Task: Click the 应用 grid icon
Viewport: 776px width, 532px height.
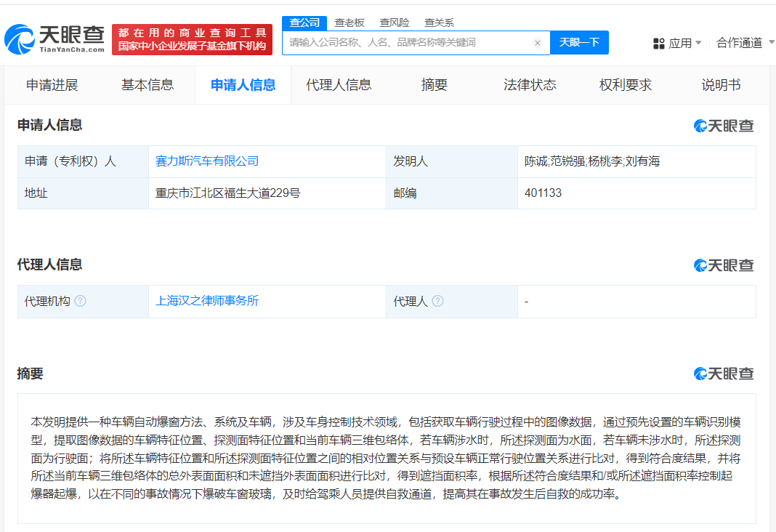Action: (x=659, y=44)
